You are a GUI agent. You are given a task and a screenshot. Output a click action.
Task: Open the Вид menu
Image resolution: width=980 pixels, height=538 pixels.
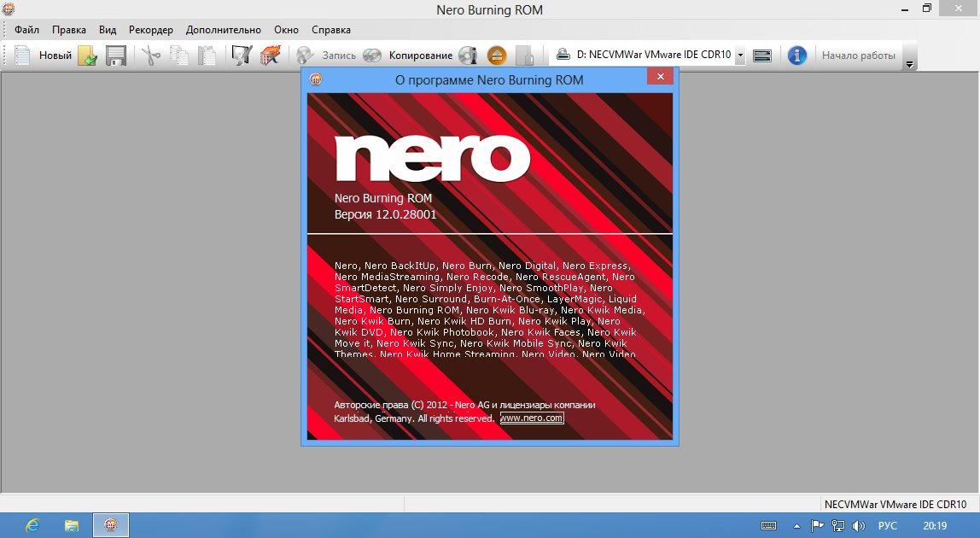click(x=108, y=29)
